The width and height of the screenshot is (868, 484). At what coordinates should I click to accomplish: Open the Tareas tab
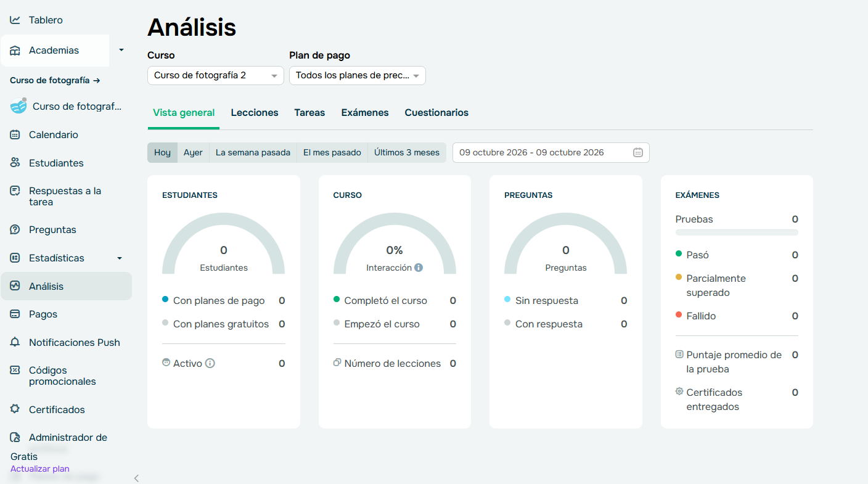coord(309,113)
